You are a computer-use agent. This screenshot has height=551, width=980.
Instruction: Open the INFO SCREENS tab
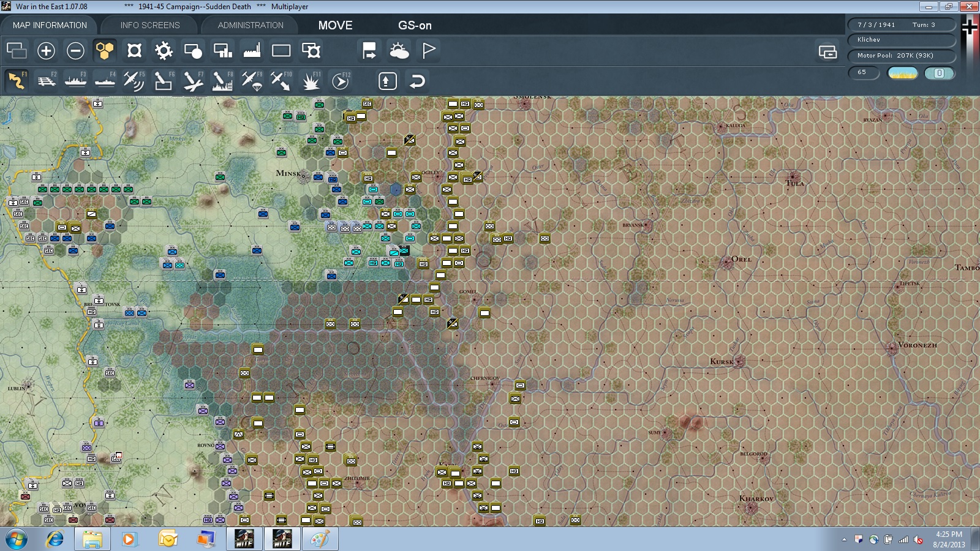[x=150, y=25]
